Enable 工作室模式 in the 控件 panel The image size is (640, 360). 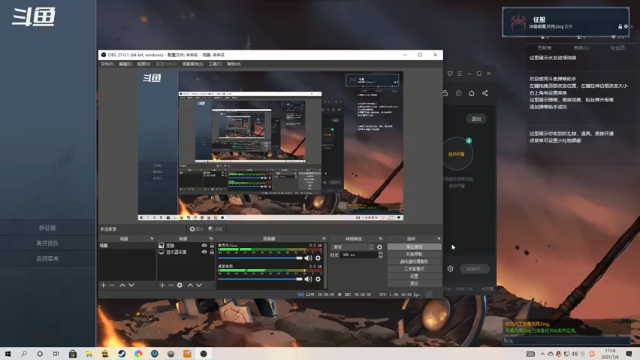click(x=414, y=269)
